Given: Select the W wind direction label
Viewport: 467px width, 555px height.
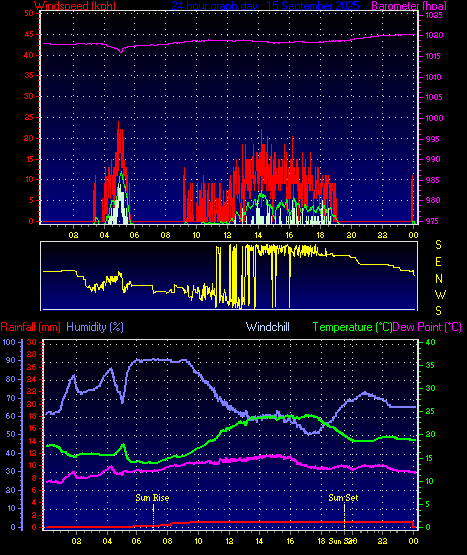Looking at the screenshot, I should coord(440,294).
